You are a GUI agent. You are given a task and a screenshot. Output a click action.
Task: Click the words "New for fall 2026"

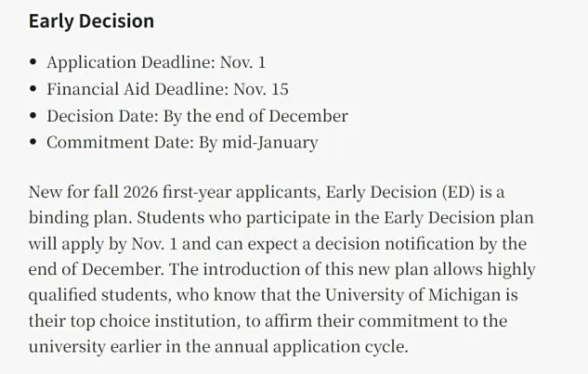pos(94,192)
